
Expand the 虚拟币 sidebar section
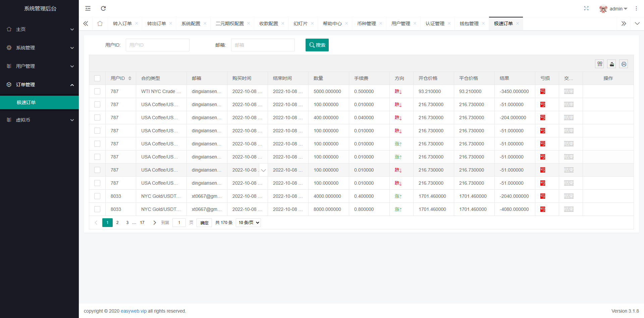pyautogui.click(x=39, y=120)
